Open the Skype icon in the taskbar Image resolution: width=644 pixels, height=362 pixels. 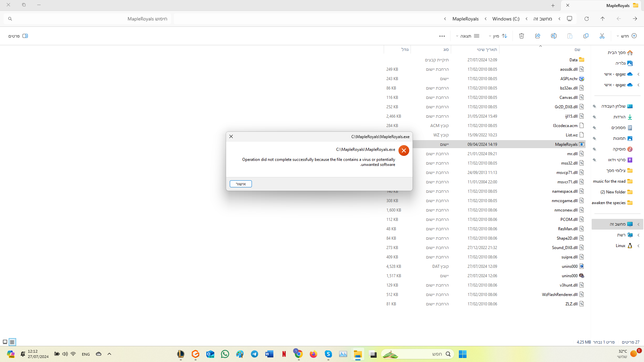click(328, 354)
